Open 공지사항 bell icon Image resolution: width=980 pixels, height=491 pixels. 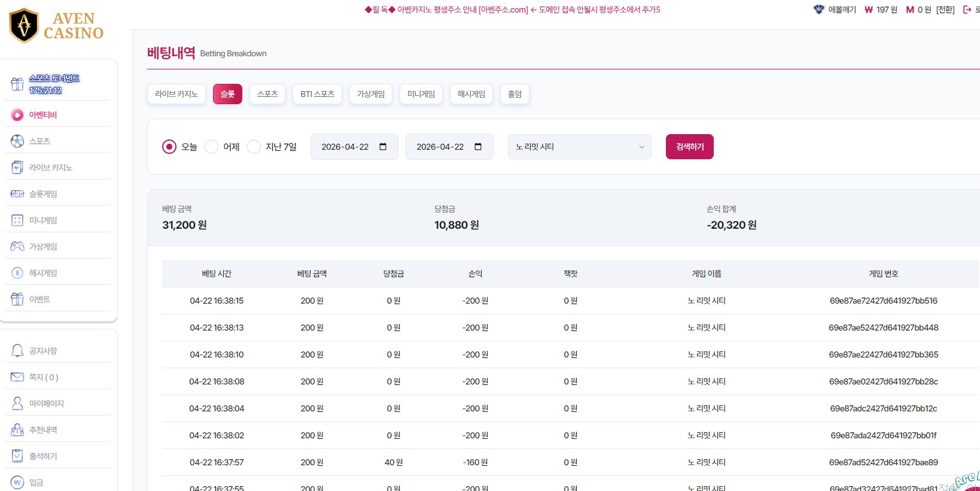tap(17, 351)
